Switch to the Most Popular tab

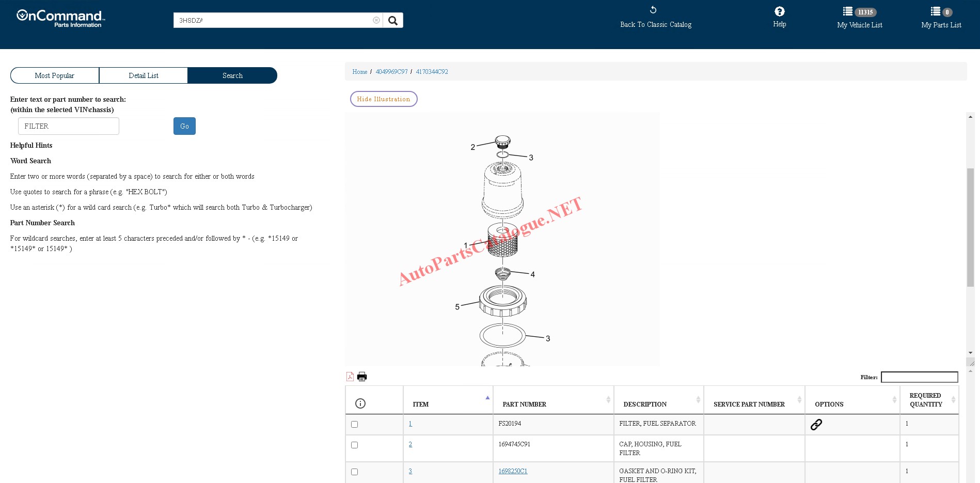[55, 75]
